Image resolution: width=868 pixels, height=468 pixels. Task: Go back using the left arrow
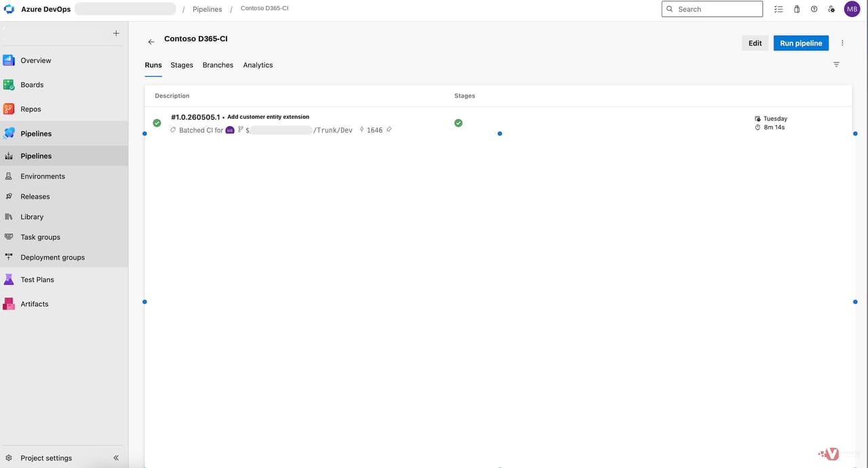pos(151,42)
